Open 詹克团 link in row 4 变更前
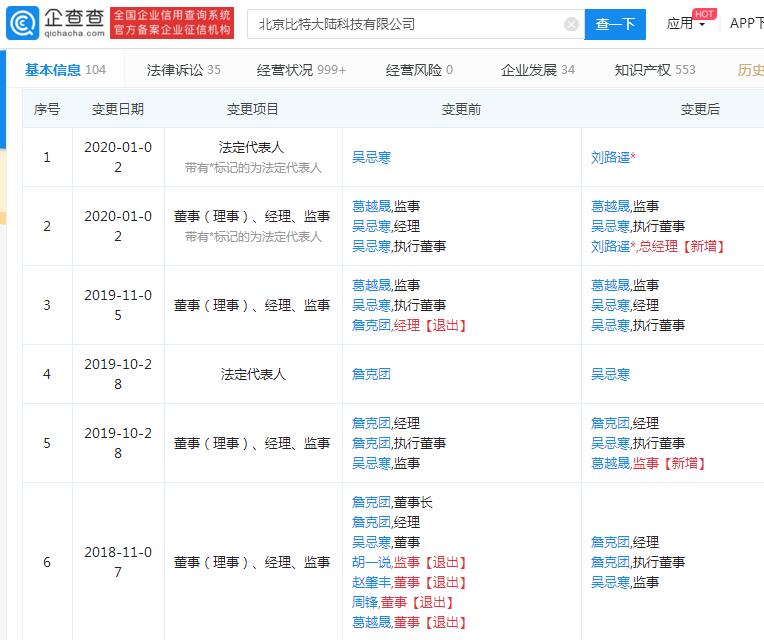Viewport: 764px width, 640px height. click(371, 374)
